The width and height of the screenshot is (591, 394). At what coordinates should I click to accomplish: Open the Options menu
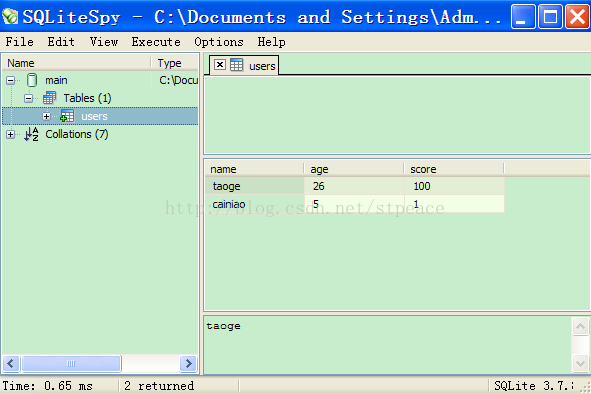(x=219, y=42)
